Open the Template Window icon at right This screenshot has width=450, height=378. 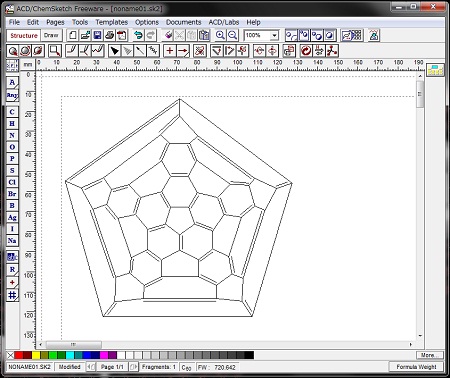pos(435,70)
